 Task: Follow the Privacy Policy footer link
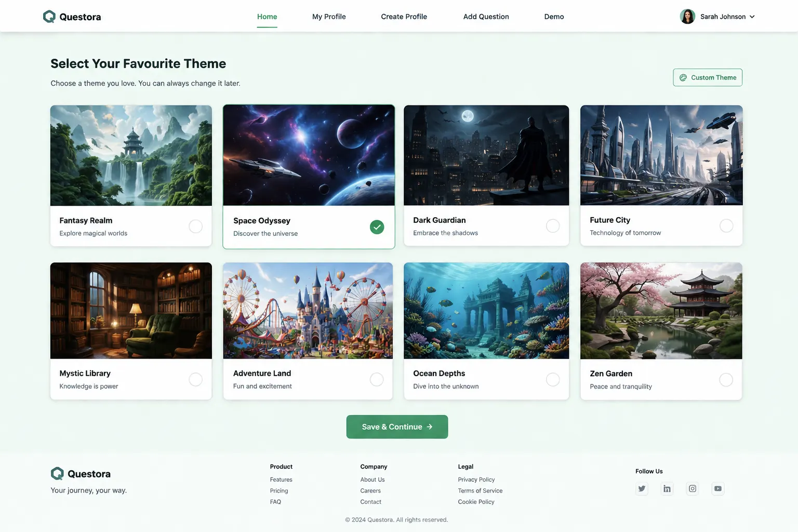pos(476,480)
